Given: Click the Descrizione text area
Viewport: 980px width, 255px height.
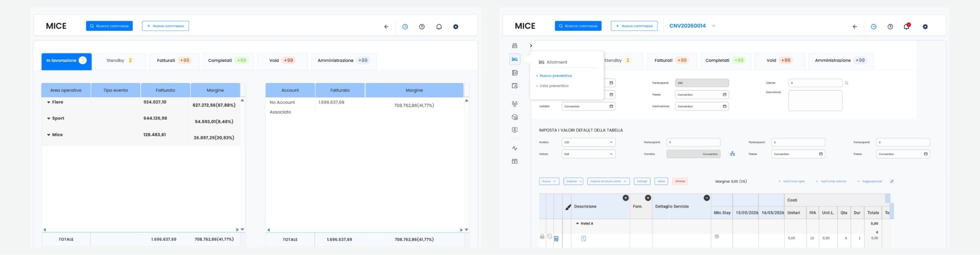Looking at the screenshot, I should (x=815, y=101).
